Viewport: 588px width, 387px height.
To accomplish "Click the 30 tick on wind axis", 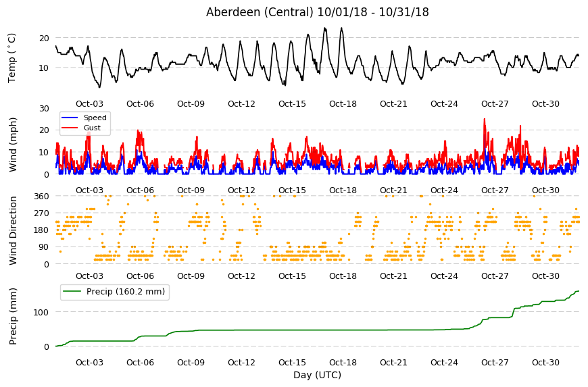I will (44, 108).
